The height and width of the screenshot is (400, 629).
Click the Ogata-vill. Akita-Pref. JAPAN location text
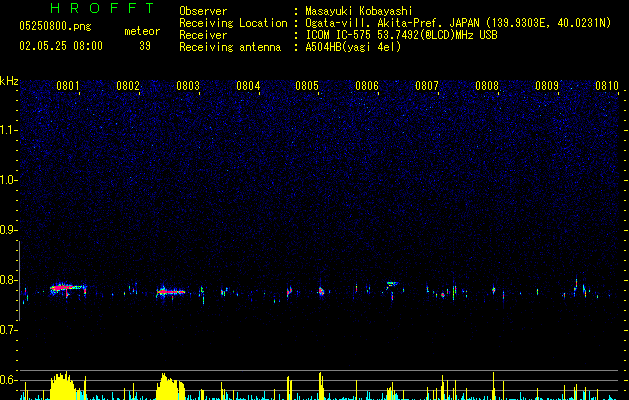(x=458, y=23)
